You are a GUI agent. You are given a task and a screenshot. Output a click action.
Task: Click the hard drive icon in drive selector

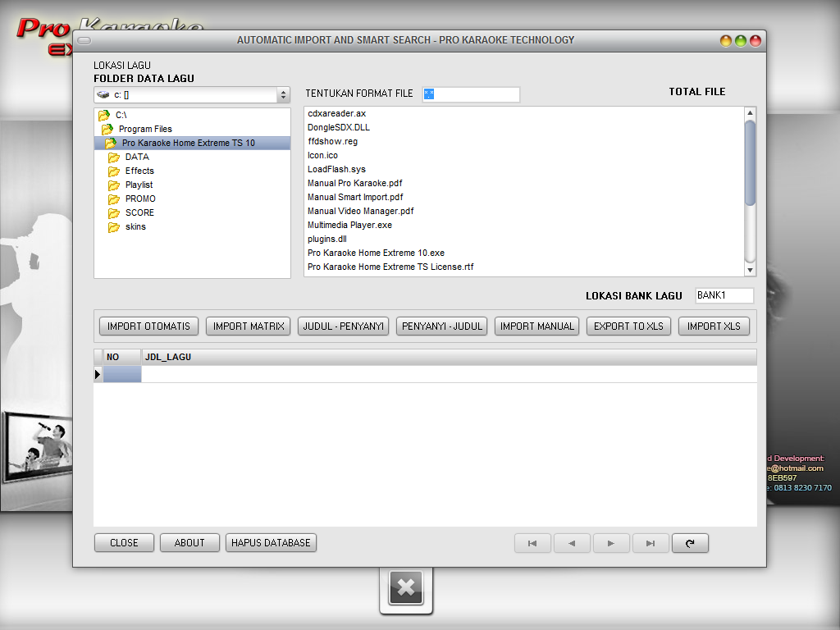click(103, 95)
